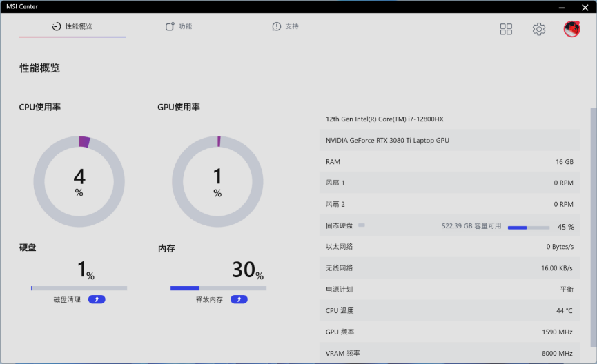This screenshot has height=364, width=597.
Task: Click the MSI dragon user avatar
Action: pyautogui.click(x=571, y=29)
